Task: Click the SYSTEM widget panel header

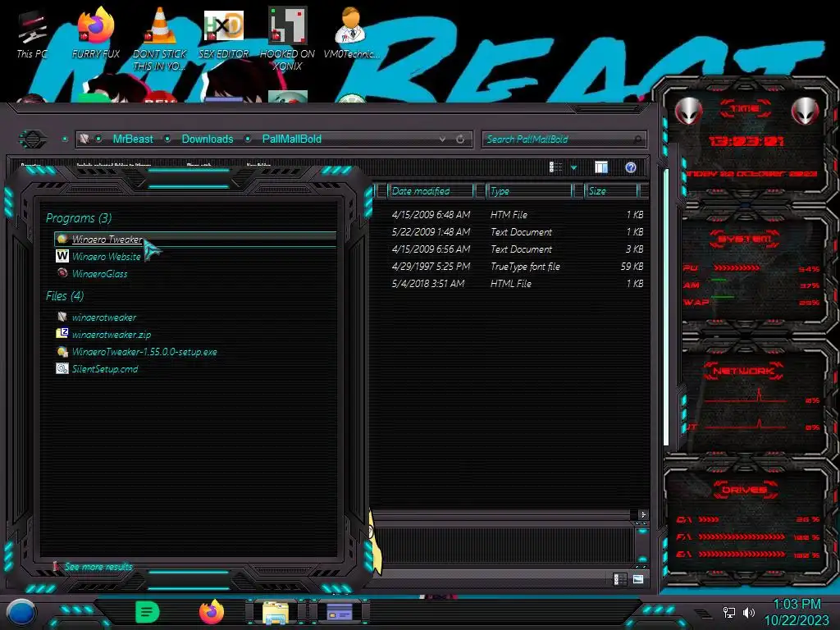Action: pyautogui.click(x=744, y=239)
